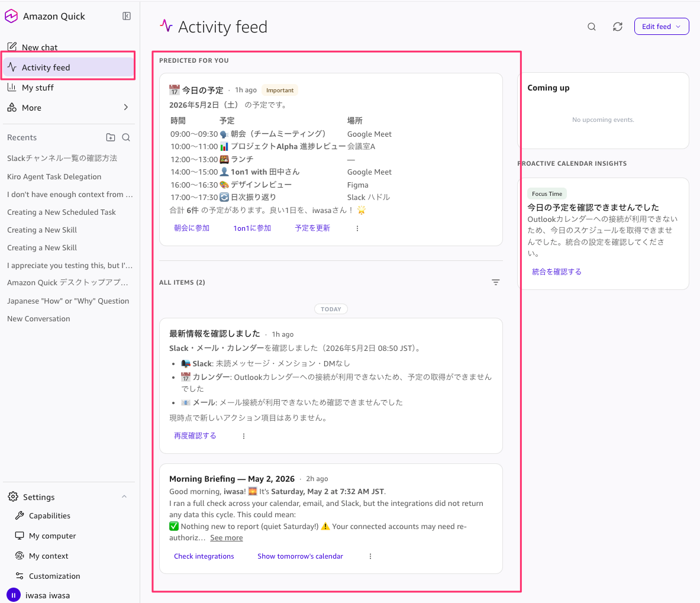Collapse the sidebar with the panel icon
Screen dimensions: 700x603
[x=127, y=16]
